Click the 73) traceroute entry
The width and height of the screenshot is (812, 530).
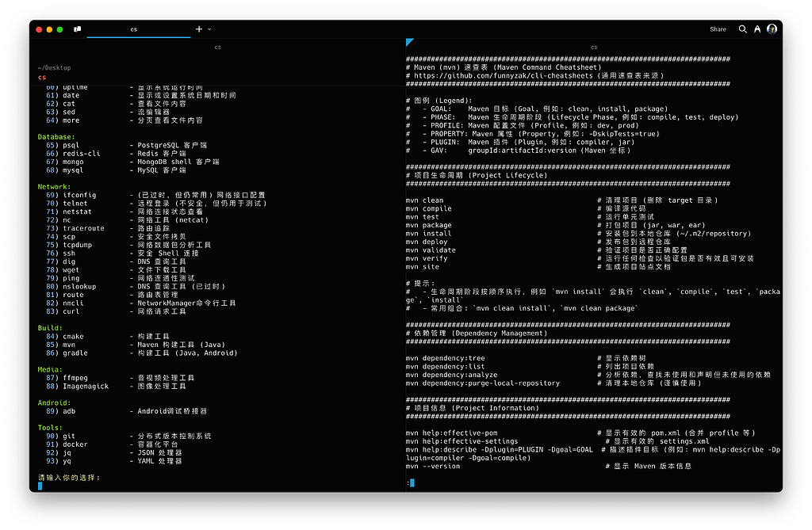tap(108, 228)
